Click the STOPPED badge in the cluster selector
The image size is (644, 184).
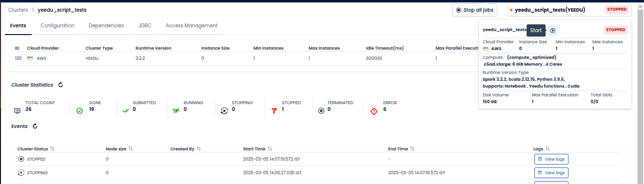(x=616, y=10)
